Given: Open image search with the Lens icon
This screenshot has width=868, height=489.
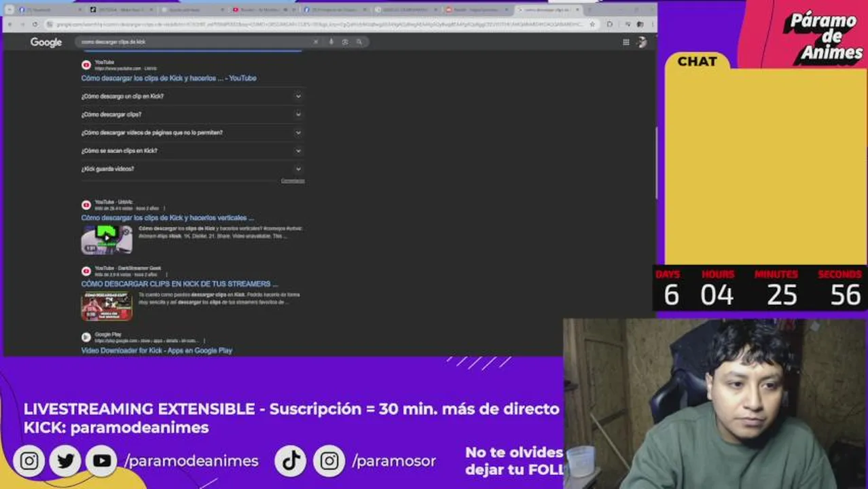Looking at the screenshot, I should click(x=345, y=42).
